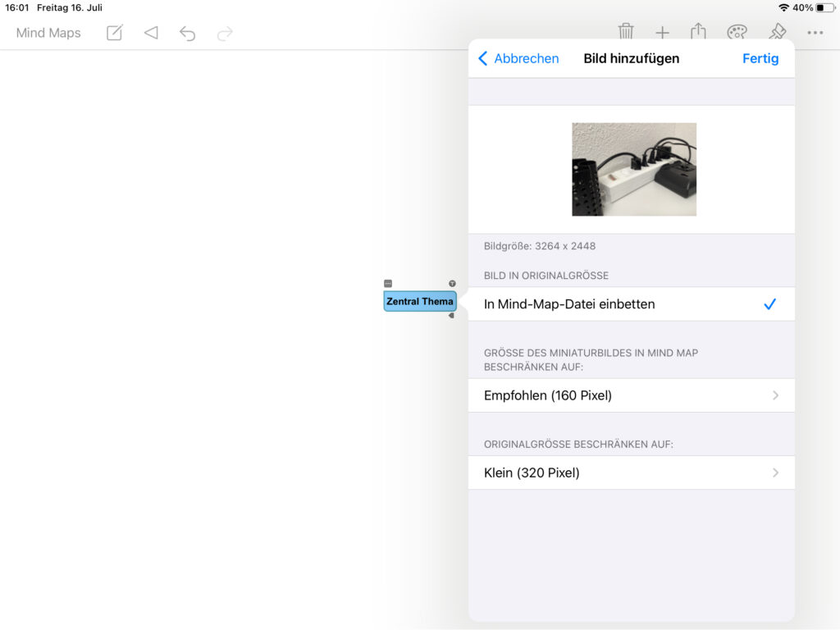Select the Zentral Thema node

point(419,301)
